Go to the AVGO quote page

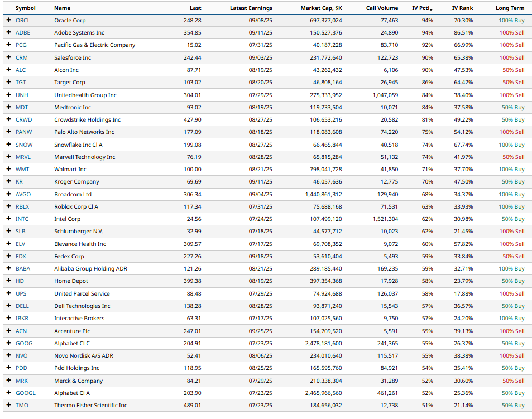click(x=23, y=194)
